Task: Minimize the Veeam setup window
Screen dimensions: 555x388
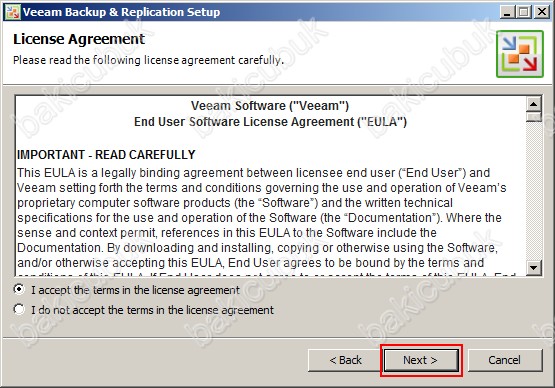Action: click(x=507, y=12)
